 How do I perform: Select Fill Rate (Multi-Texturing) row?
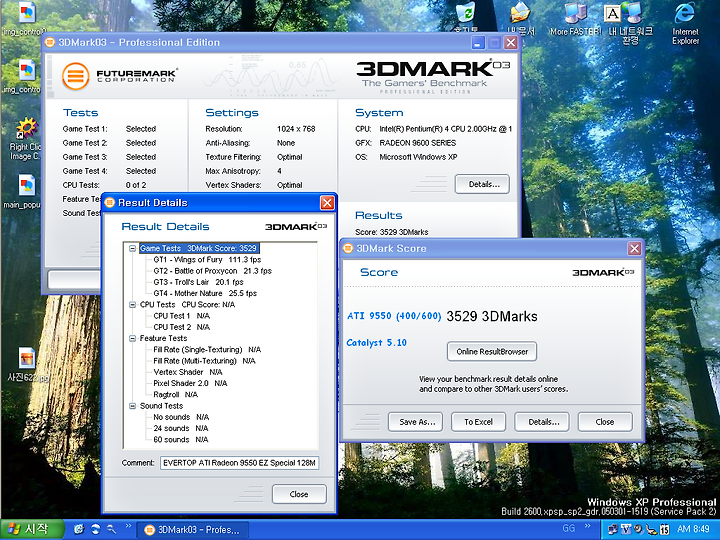point(204,361)
